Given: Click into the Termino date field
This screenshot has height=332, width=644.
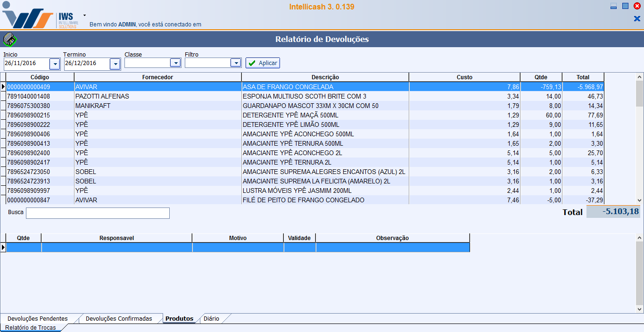Looking at the screenshot, I should pyautogui.click(x=87, y=64).
